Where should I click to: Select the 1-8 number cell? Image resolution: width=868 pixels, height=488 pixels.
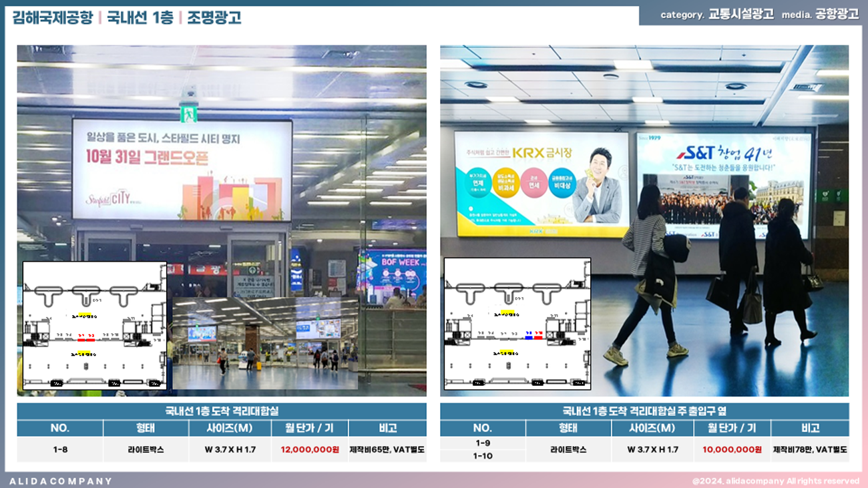coord(60,449)
